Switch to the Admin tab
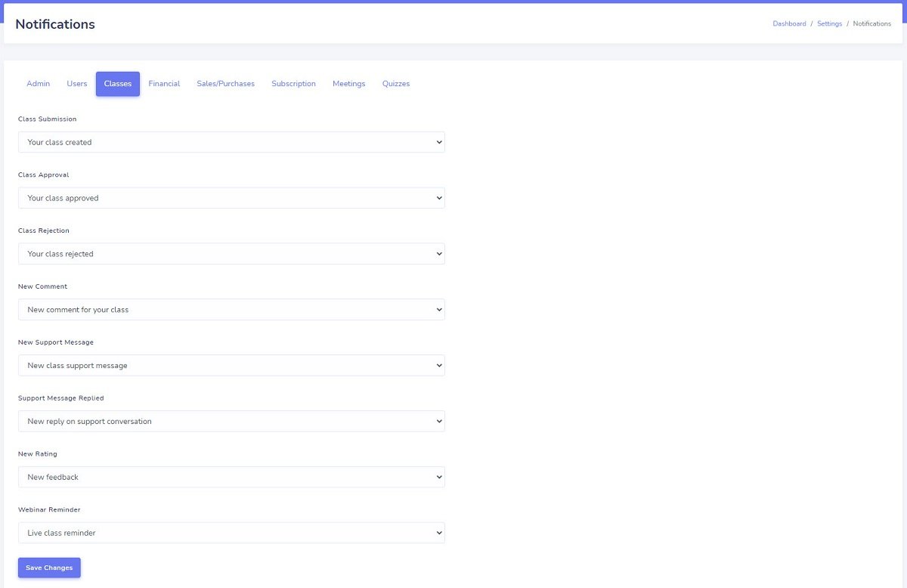The height and width of the screenshot is (588, 907). (x=39, y=84)
